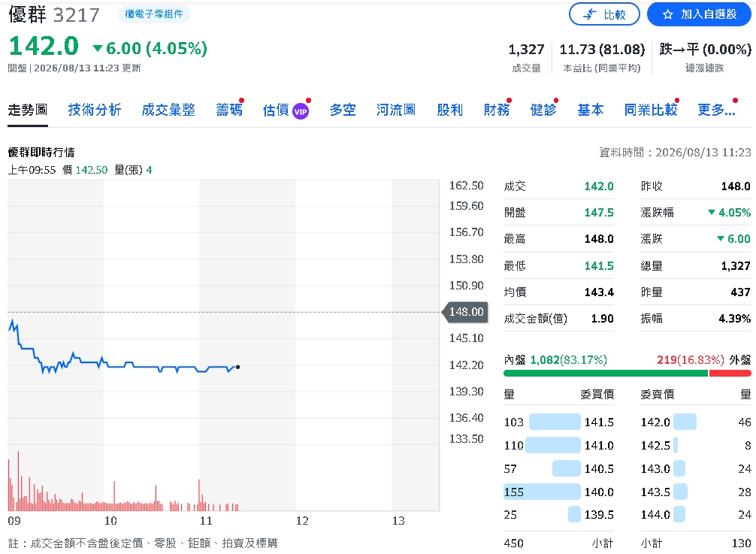Click the 比較 compare button

pos(604,14)
